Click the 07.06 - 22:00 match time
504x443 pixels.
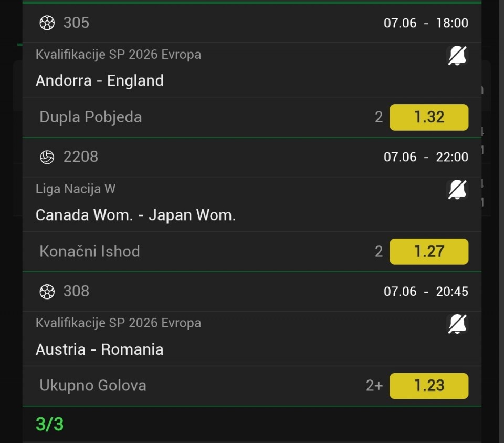pos(426,157)
